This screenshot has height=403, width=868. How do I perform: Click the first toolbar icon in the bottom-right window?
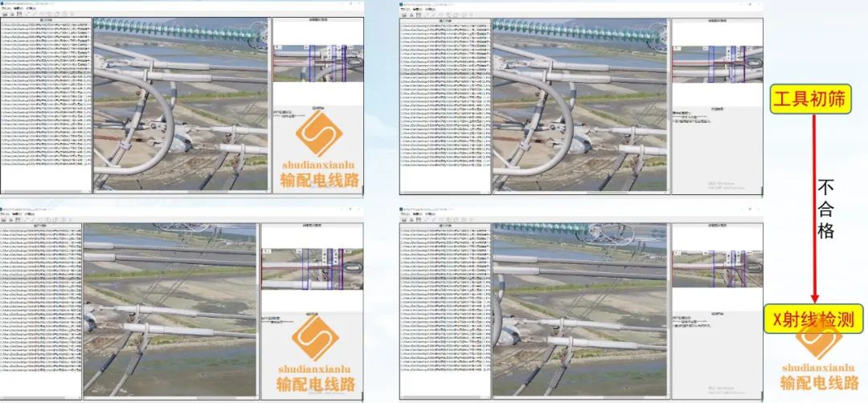(x=404, y=219)
